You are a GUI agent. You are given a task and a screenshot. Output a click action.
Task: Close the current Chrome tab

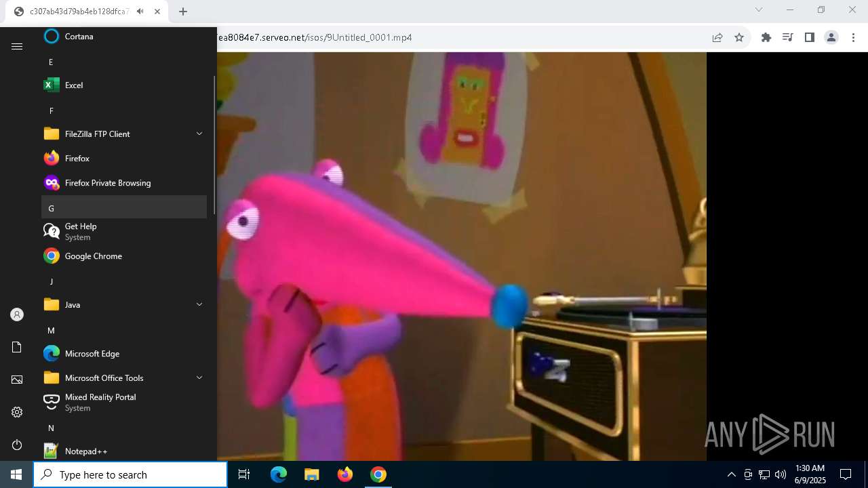157,12
